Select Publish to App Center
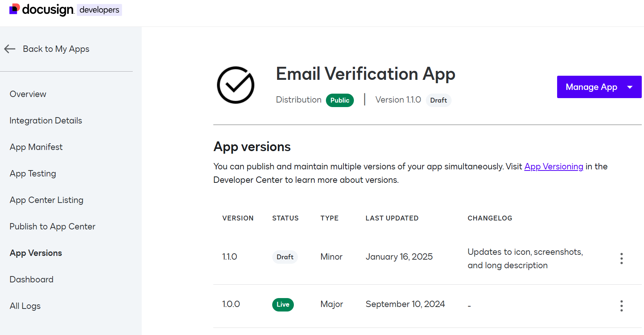The width and height of the screenshot is (644, 335). tap(52, 226)
